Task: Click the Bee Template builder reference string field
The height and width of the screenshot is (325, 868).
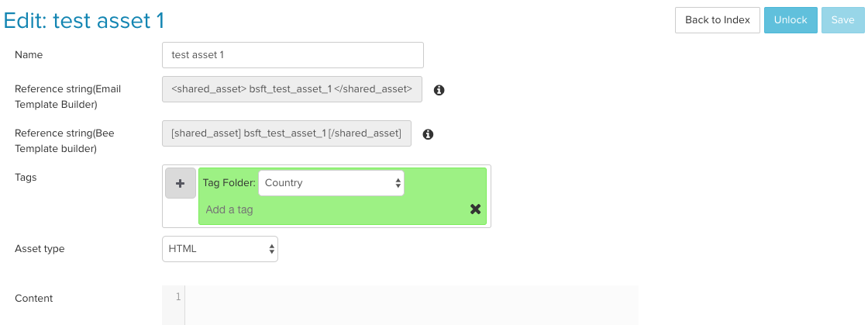Action: (x=287, y=133)
